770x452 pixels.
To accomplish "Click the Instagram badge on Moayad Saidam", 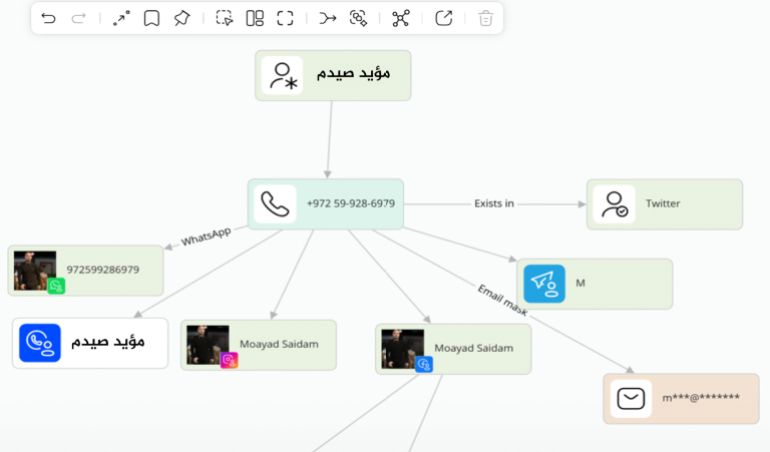I will click(x=229, y=360).
